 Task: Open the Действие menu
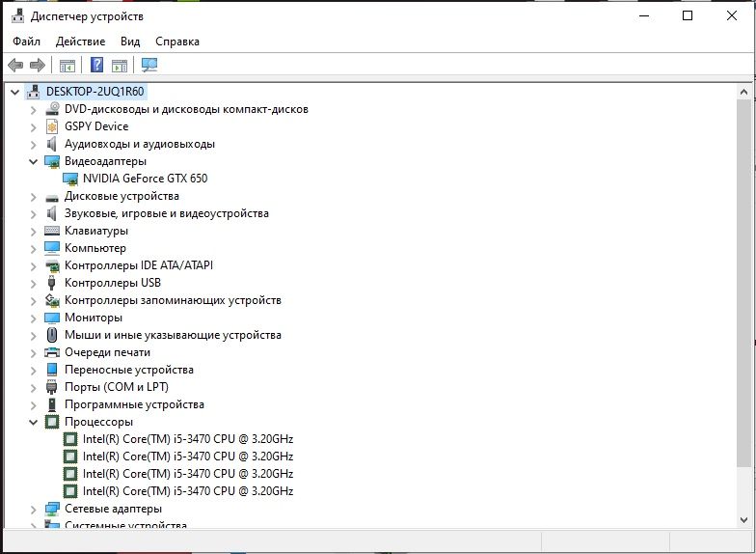(x=80, y=42)
